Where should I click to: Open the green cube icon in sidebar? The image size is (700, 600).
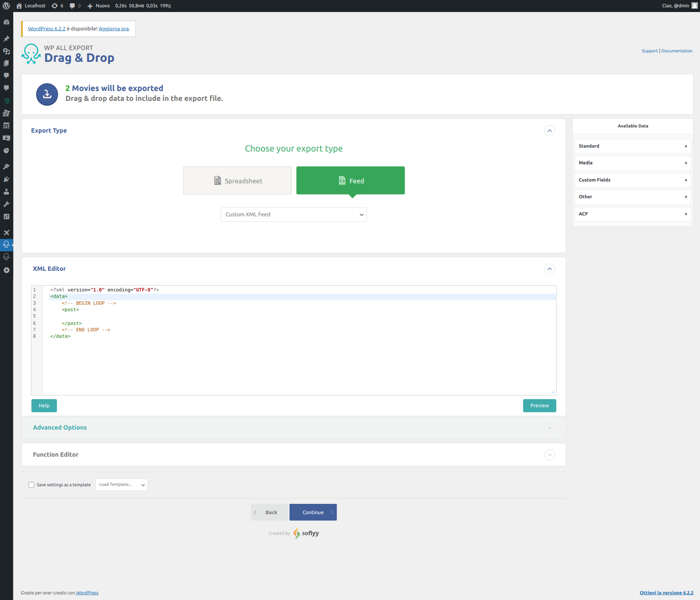pos(6,101)
